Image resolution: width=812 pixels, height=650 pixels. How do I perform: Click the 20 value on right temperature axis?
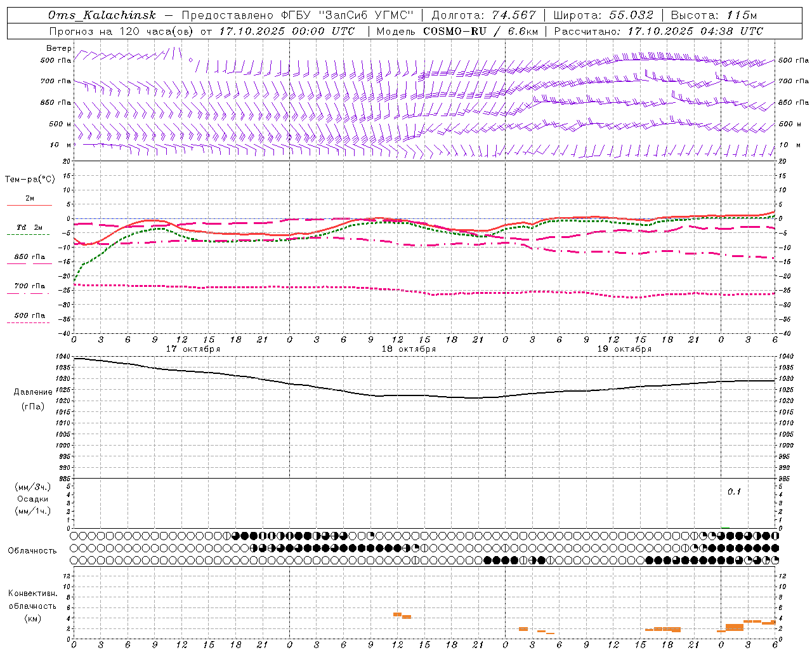coord(783,161)
